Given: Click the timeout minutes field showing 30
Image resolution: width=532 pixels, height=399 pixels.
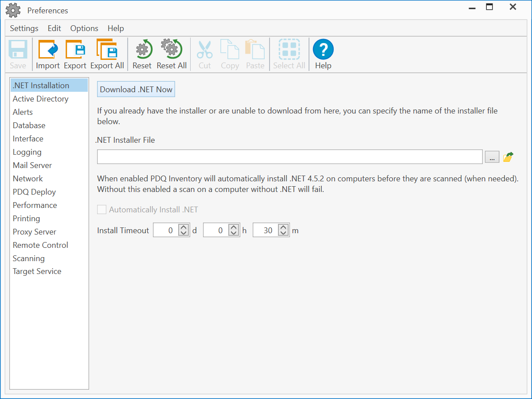Looking at the screenshot, I should (x=266, y=231).
